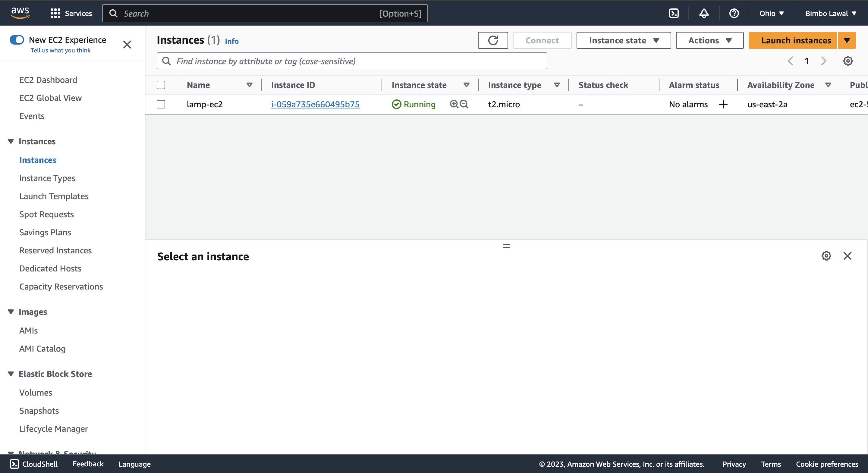Image resolution: width=868 pixels, height=473 pixels.
Task: Open the Ohio region selector
Action: [771, 13]
